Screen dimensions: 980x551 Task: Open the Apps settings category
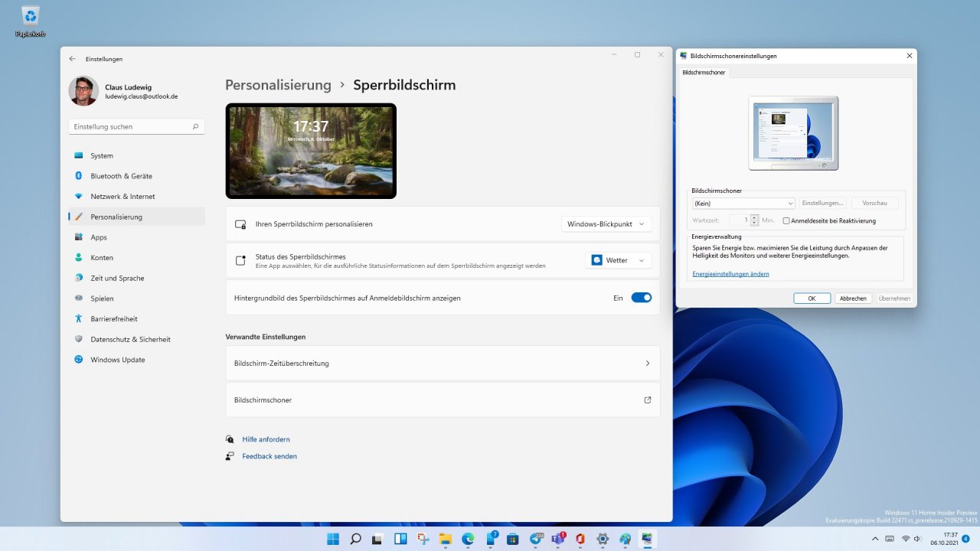137,237
